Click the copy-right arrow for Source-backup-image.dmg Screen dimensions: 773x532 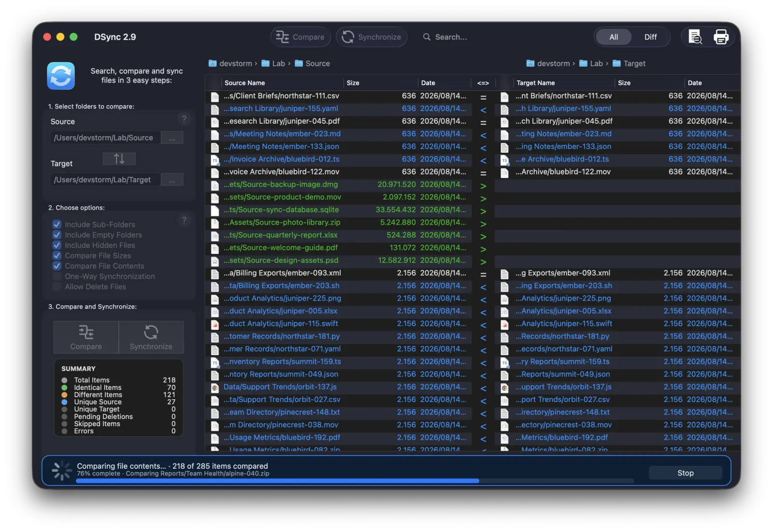483,186
